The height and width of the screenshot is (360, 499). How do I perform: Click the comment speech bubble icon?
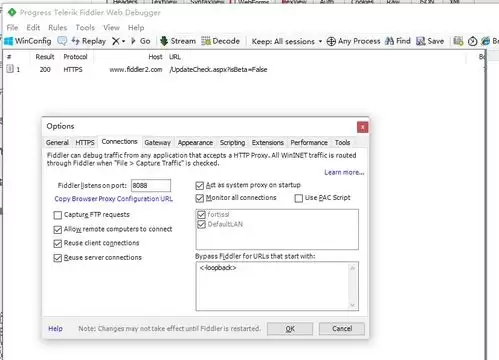coord(62,41)
